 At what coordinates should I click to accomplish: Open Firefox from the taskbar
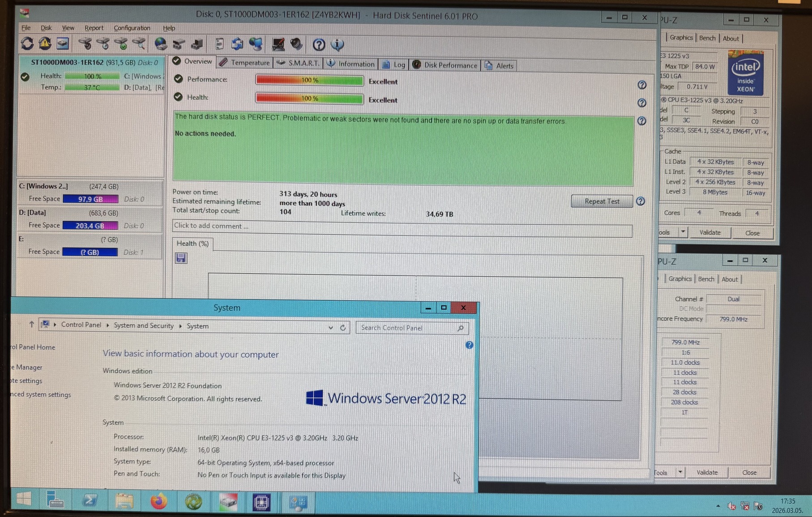[x=158, y=501]
